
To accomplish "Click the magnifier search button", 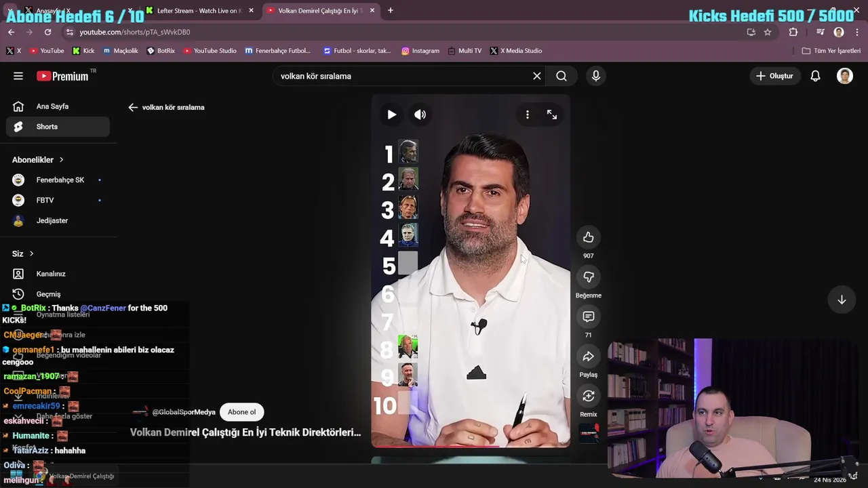I will [x=561, y=76].
